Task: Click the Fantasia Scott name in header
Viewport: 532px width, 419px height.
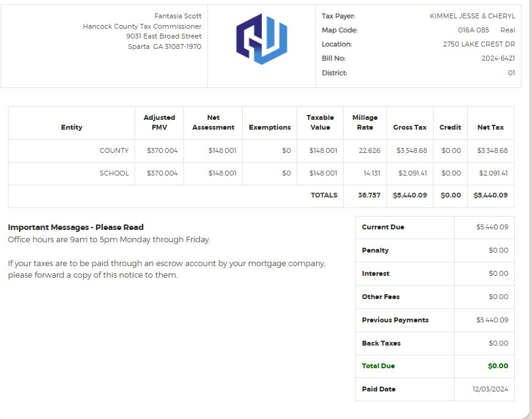Action: pos(178,16)
